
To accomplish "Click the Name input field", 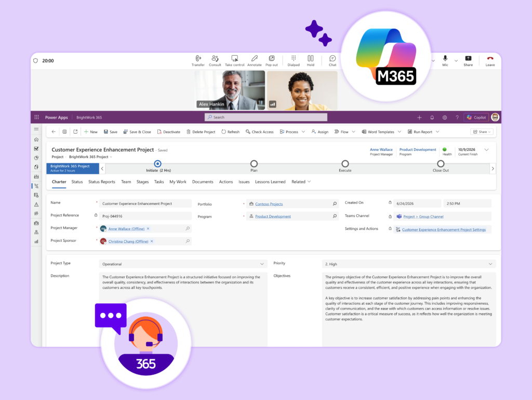I will pos(145,203).
